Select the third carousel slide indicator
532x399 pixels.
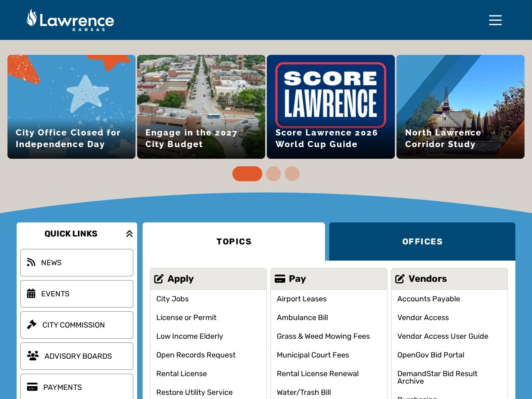[292, 174]
